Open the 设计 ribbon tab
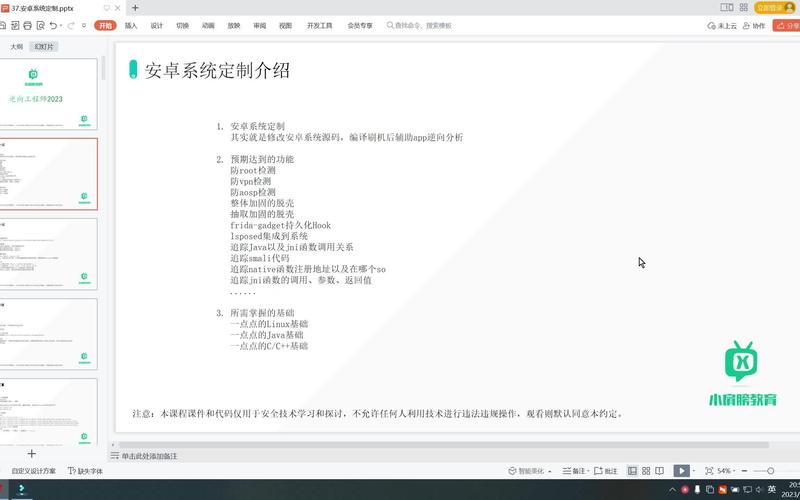The width and height of the screenshot is (800, 500). (x=157, y=26)
